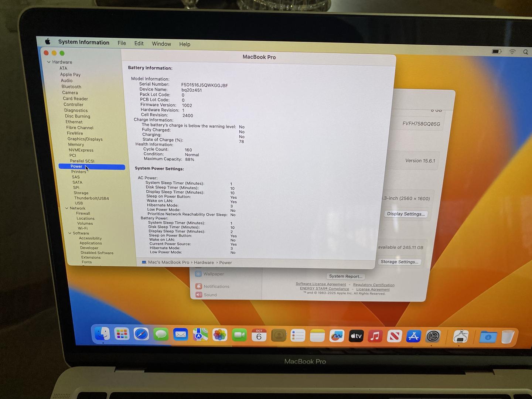Select Audio in the Hardware list

click(x=66, y=81)
